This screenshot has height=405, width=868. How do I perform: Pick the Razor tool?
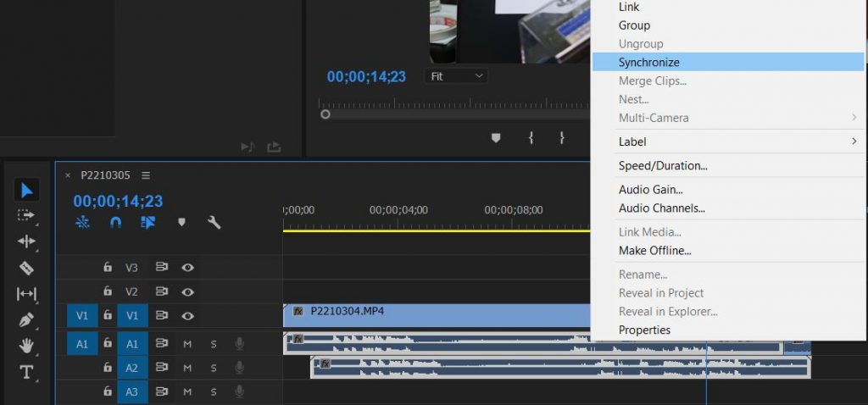click(26, 268)
